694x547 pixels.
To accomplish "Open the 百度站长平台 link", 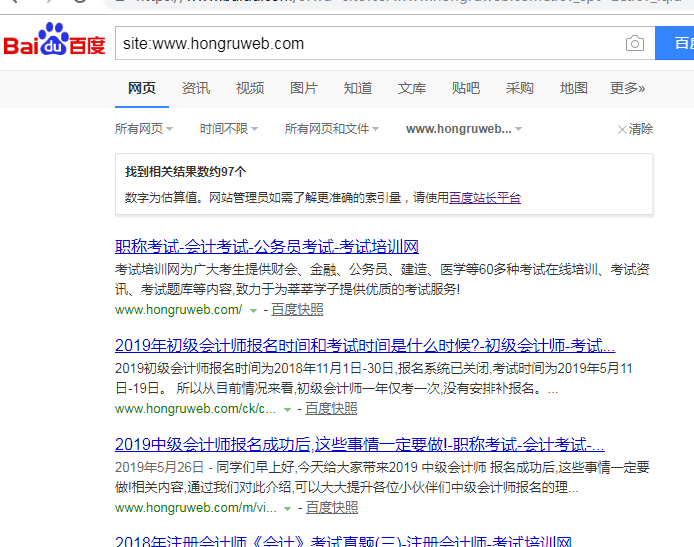I will pos(485,197).
